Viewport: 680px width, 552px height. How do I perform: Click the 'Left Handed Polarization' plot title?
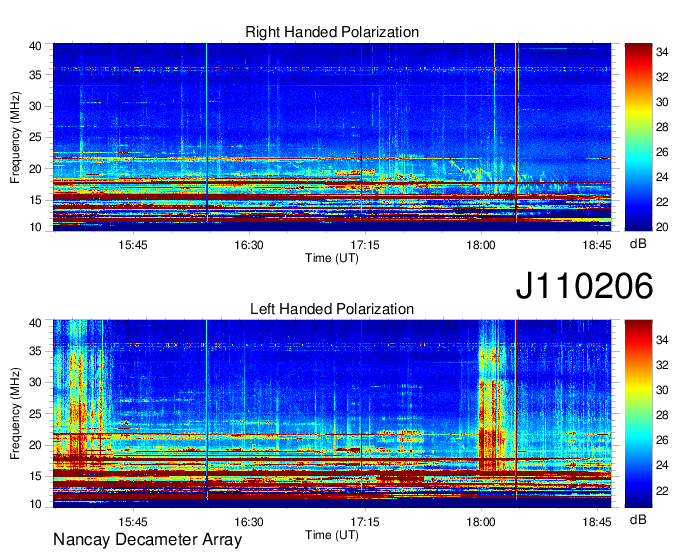pos(332,309)
